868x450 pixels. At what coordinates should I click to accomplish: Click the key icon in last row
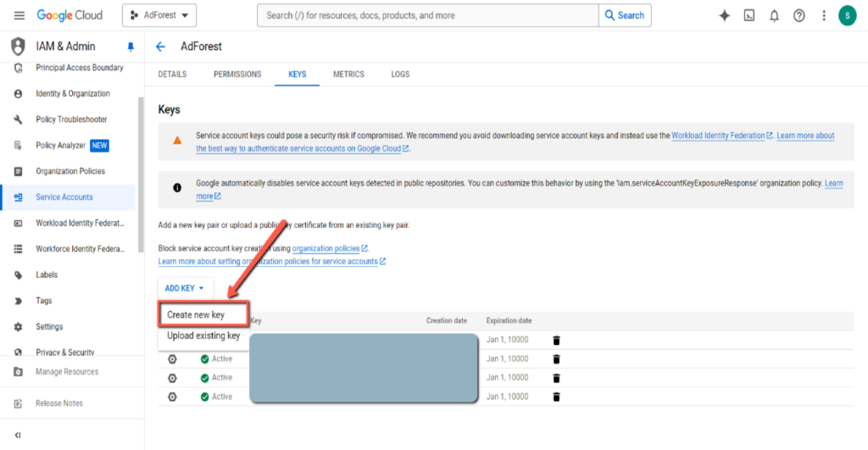(172, 397)
